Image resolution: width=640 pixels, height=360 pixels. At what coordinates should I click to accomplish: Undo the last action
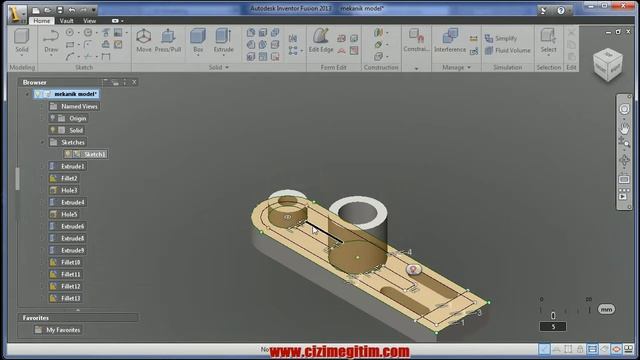[72, 10]
